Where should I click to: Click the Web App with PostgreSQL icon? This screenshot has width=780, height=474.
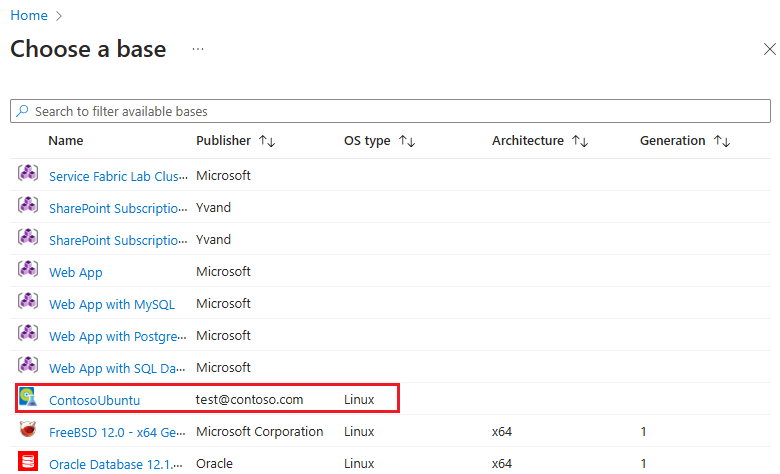point(28,334)
